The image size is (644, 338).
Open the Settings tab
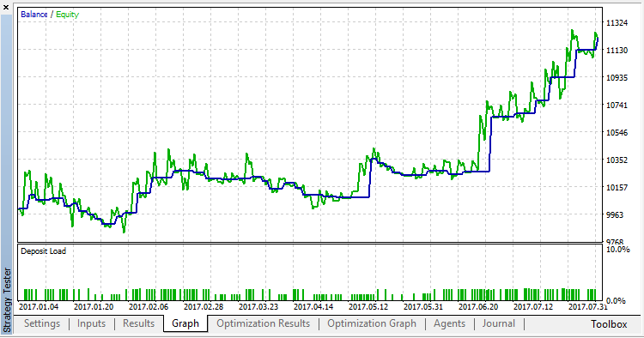pyautogui.click(x=42, y=323)
